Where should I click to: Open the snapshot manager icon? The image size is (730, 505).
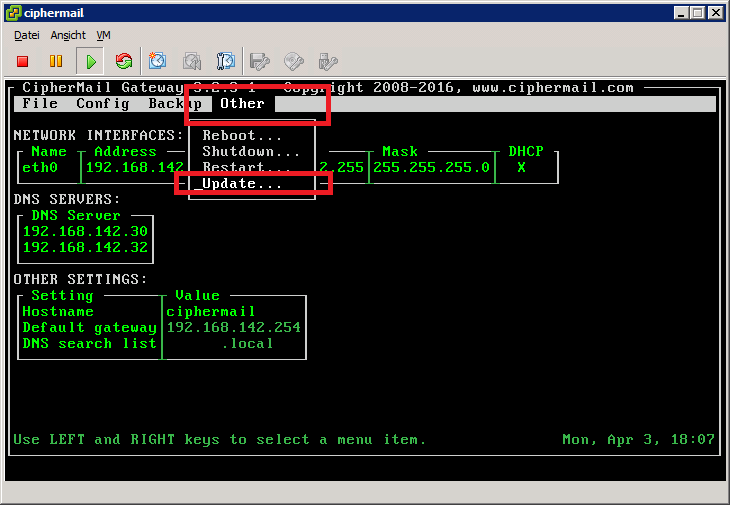[226, 62]
